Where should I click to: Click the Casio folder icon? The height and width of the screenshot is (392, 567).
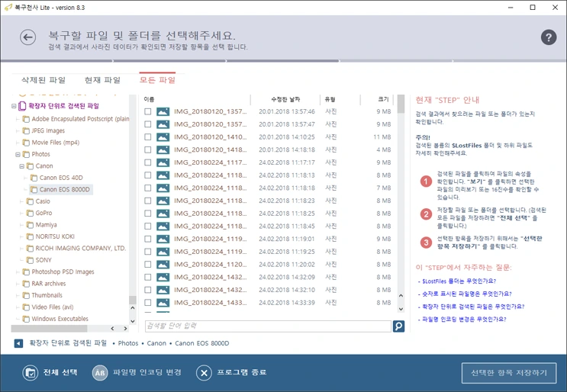(x=30, y=201)
